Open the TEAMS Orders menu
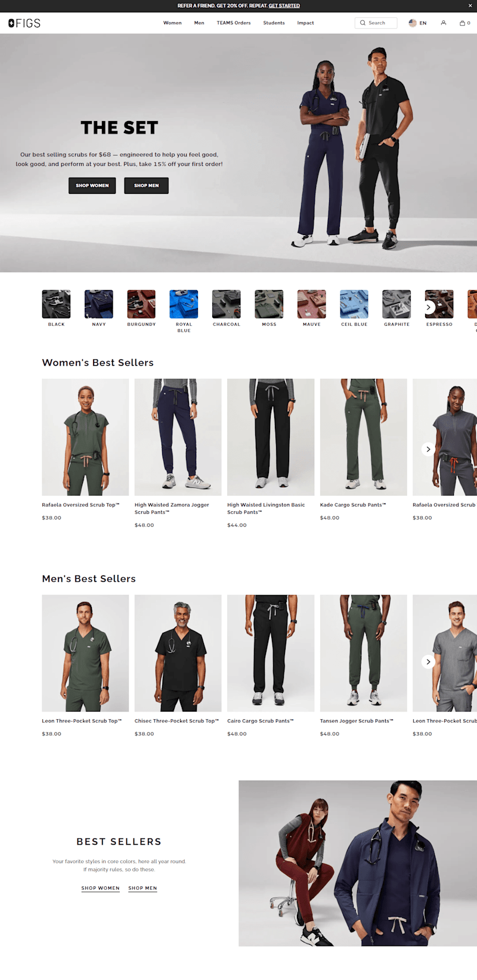477x980 pixels. (234, 23)
